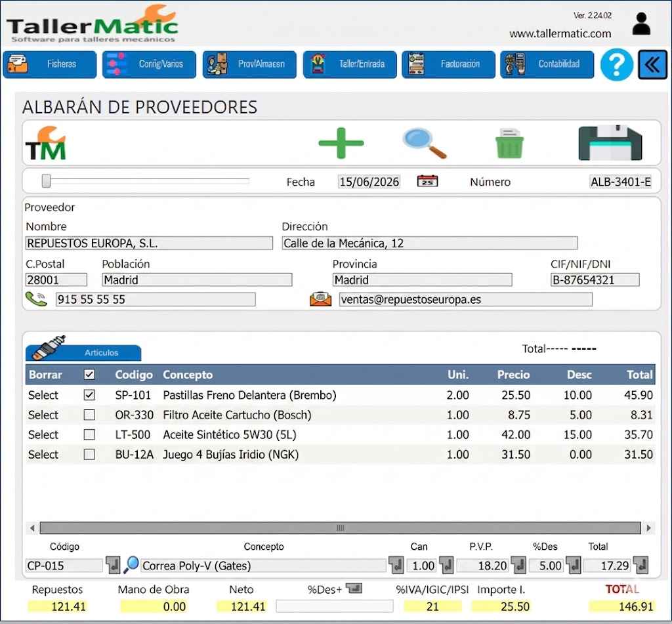Open the Prov/Almacen menu
The height and width of the screenshot is (624, 672).
(249, 64)
